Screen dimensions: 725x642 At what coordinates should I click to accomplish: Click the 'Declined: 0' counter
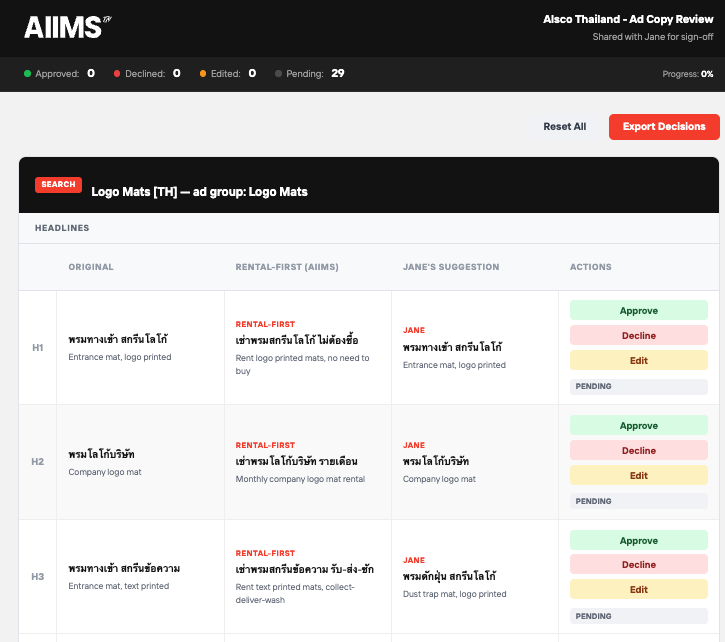click(x=147, y=74)
